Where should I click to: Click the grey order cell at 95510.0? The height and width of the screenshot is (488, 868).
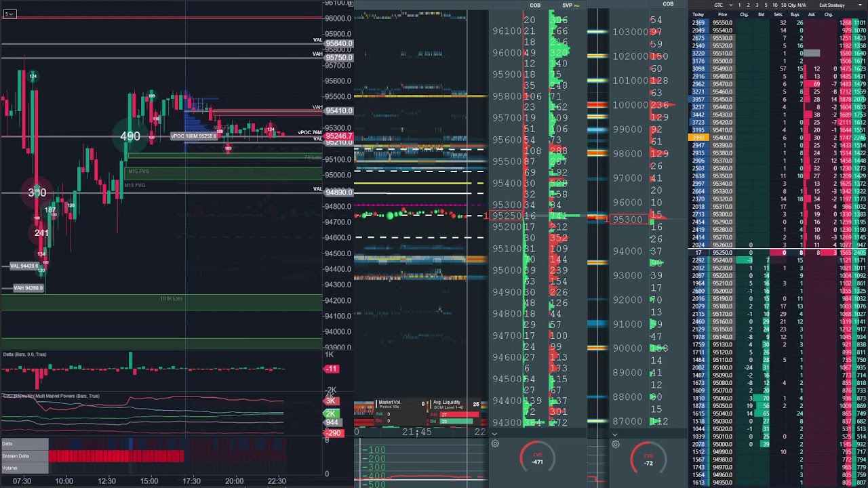tap(812, 53)
